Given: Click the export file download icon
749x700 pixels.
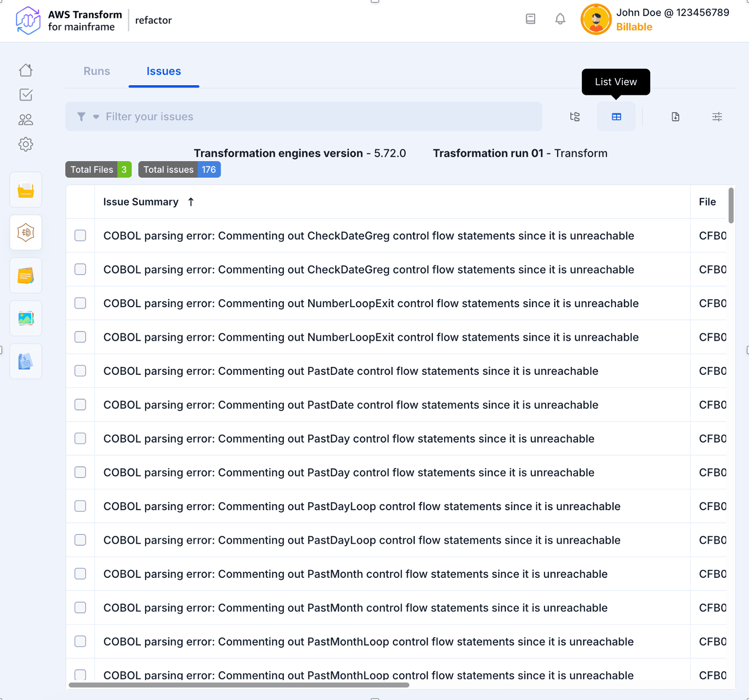Looking at the screenshot, I should coord(675,117).
